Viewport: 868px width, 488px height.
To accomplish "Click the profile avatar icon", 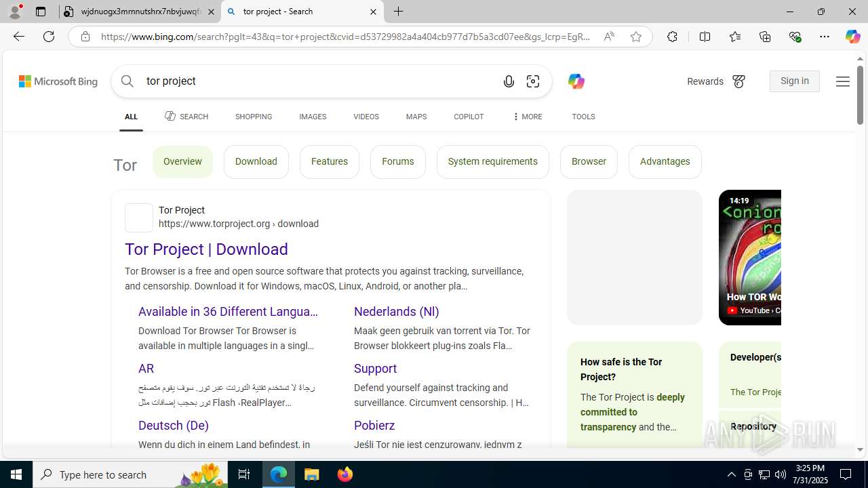I will tap(15, 12).
